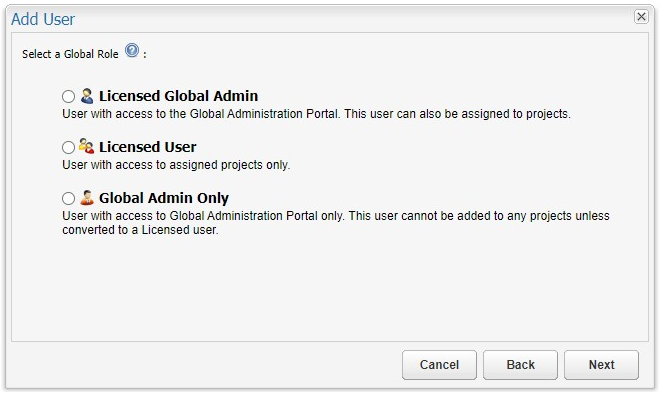The image size is (660, 393).
Task: Click the description mentioning Global Administration Portal access
Action: point(316,114)
